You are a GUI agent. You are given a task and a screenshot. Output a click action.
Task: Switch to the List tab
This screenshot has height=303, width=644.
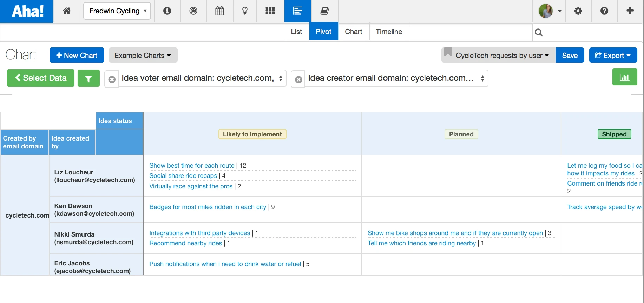[x=296, y=32]
